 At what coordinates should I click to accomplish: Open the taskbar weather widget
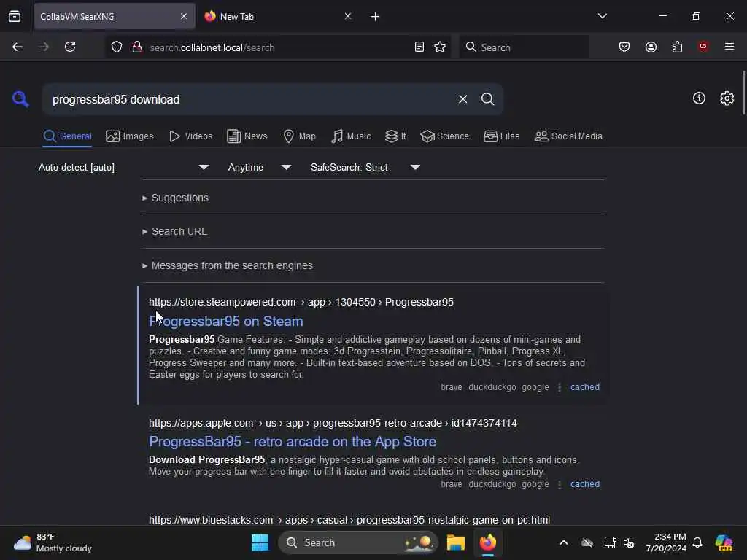click(53, 542)
